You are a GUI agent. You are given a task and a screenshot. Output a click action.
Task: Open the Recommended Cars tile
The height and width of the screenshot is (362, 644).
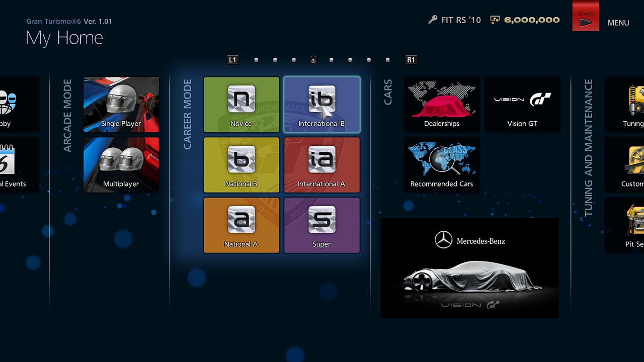[x=442, y=165]
